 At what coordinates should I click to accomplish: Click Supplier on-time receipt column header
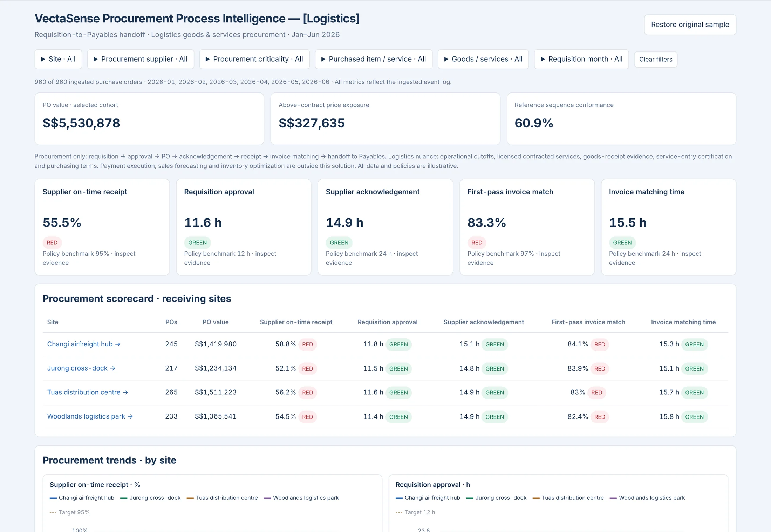(296, 322)
